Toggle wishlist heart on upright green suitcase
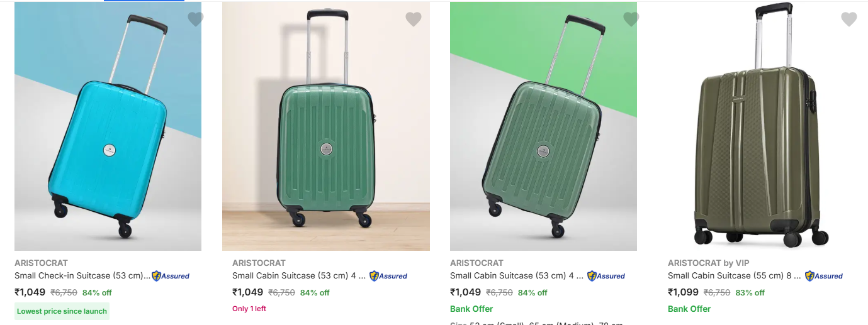This screenshot has height=325, width=868. [x=413, y=19]
